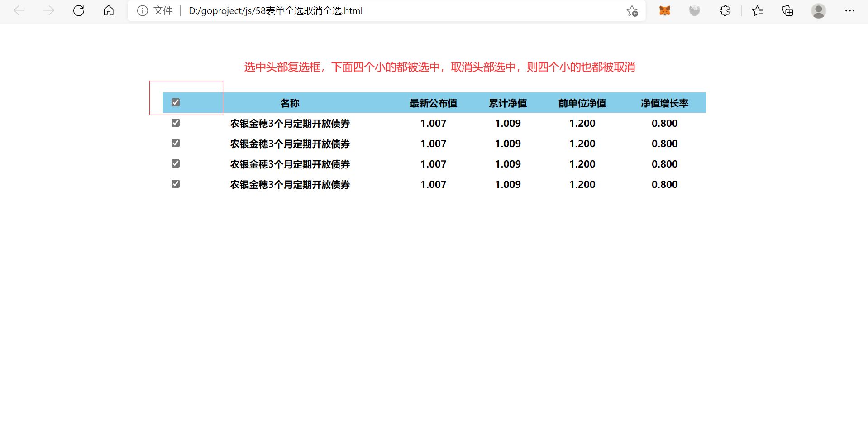Click the 累计净值 column header
The width and height of the screenshot is (868, 437).
(508, 103)
